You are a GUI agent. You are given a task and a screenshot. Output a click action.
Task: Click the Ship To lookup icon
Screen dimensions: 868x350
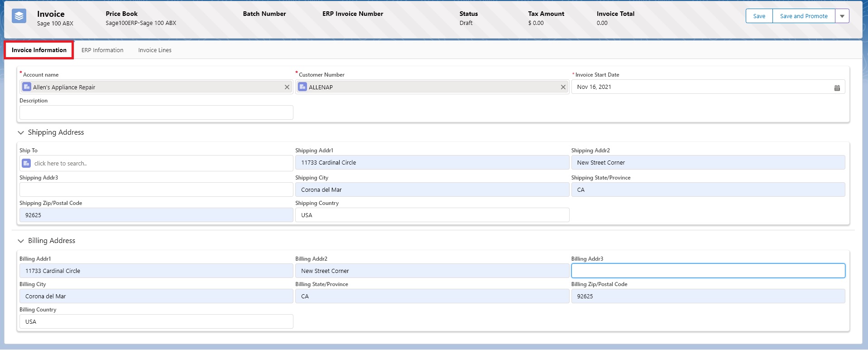click(x=27, y=163)
